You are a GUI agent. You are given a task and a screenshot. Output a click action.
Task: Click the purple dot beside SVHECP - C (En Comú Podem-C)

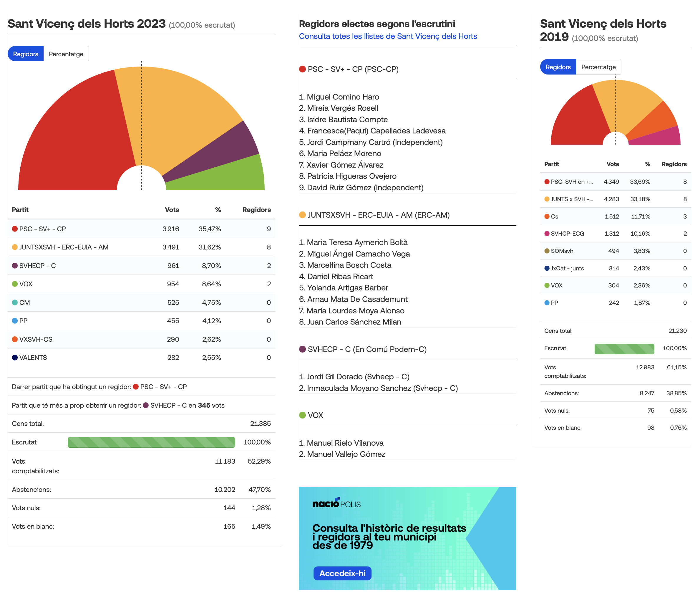click(302, 349)
